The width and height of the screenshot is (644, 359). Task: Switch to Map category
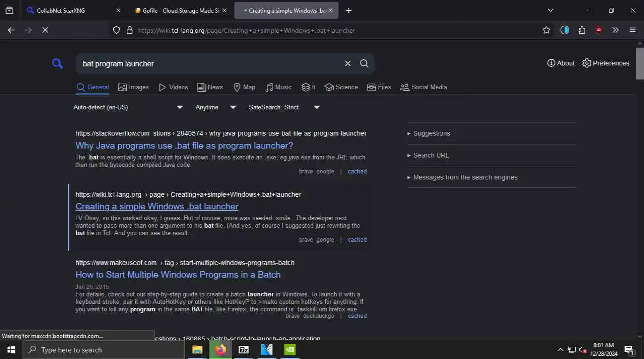244,87
